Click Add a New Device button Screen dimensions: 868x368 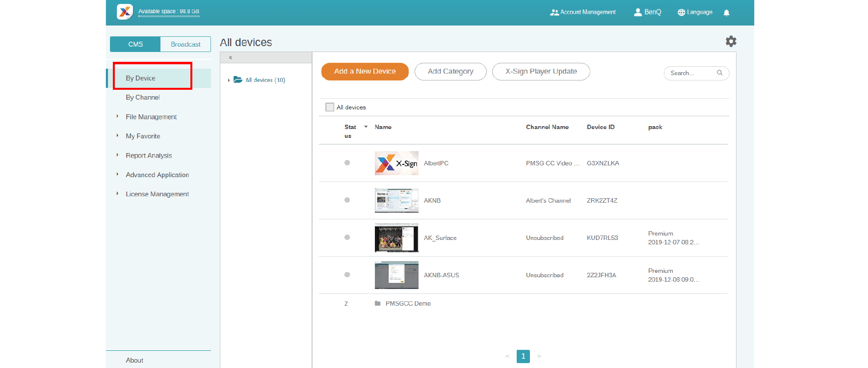click(x=365, y=72)
